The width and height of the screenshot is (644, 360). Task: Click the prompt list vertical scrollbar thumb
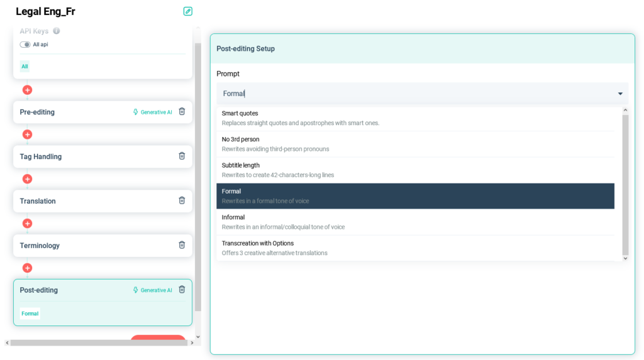point(625,185)
